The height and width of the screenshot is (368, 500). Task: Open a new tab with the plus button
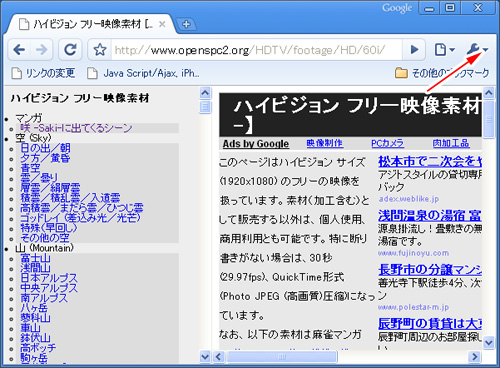[x=186, y=24]
